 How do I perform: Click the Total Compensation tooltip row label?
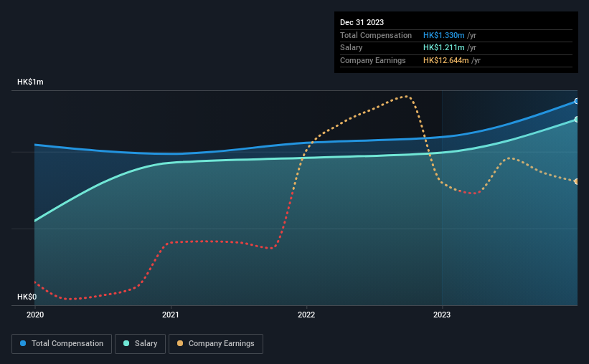click(x=376, y=35)
